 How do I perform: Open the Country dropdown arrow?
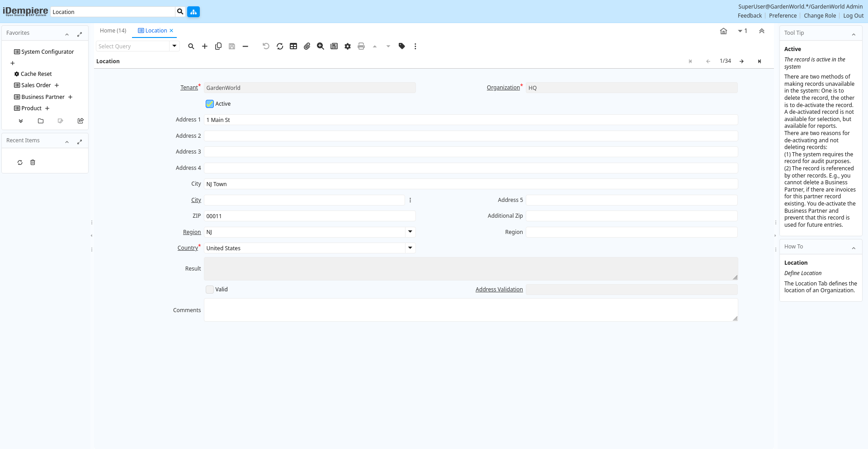click(410, 248)
